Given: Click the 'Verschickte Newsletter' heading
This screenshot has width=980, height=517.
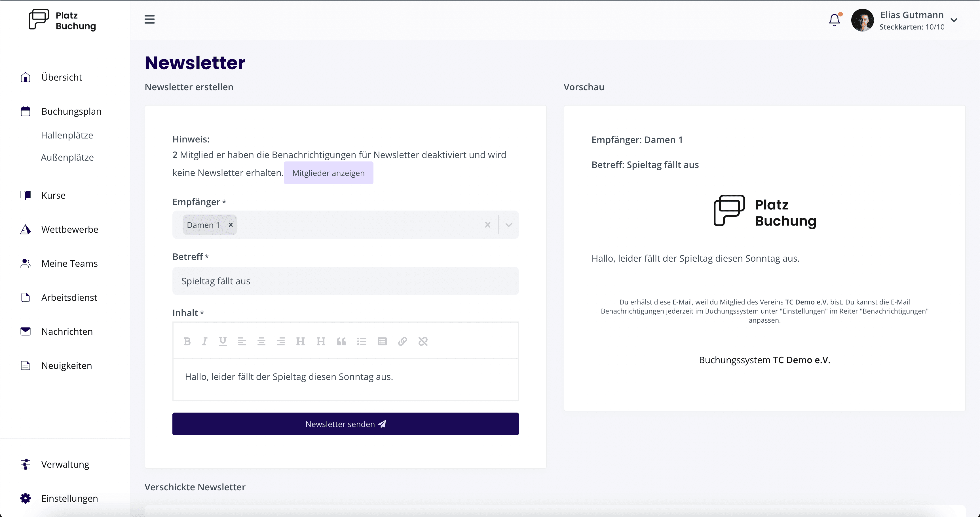Looking at the screenshot, I should [x=195, y=487].
